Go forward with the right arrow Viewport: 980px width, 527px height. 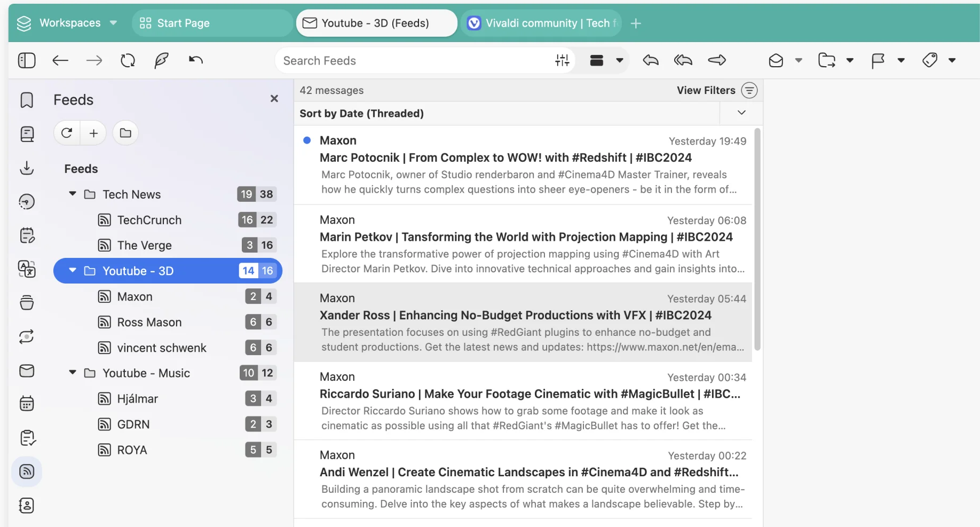(x=94, y=60)
